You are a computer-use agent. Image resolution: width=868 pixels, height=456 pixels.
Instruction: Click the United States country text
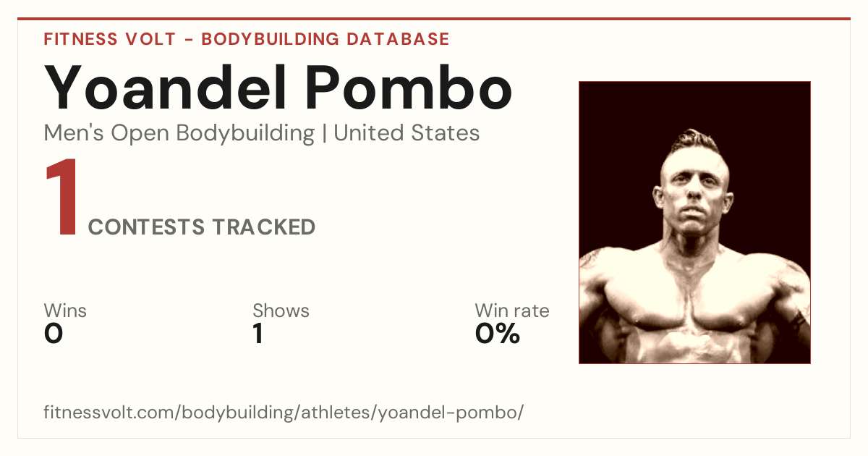[x=407, y=133]
